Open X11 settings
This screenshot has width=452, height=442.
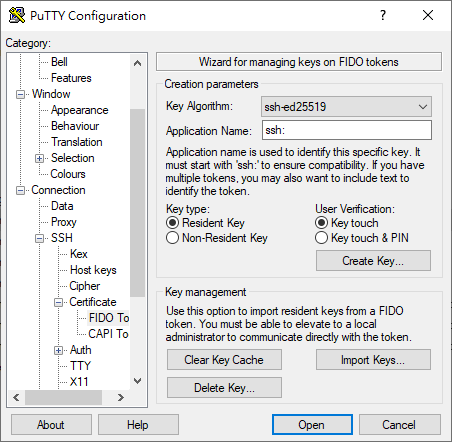point(79,382)
